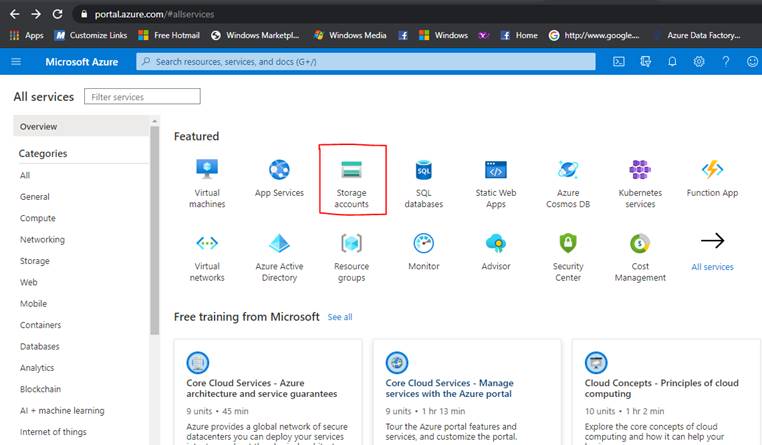762x445 pixels.
Task: Select the Mobile category
Action: point(33,304)
